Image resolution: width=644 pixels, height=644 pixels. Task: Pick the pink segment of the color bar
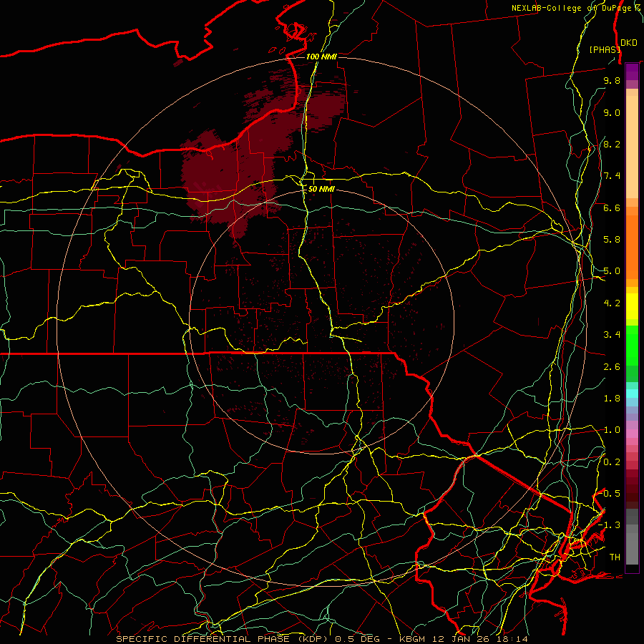(632, 434)
